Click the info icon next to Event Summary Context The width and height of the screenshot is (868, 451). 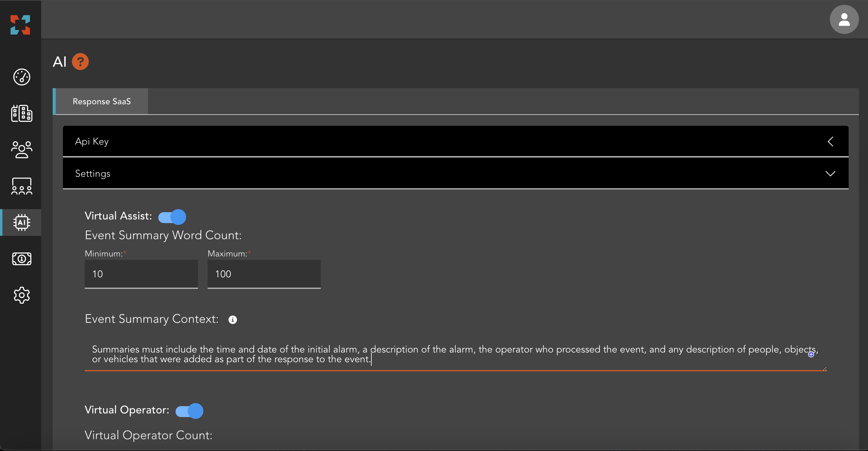coord(232,320)
